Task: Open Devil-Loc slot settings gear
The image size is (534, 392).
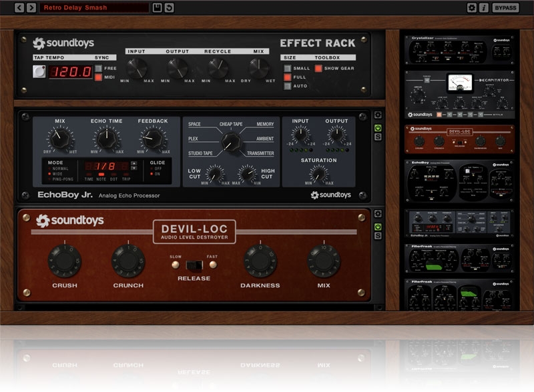Action: [378, 214]
